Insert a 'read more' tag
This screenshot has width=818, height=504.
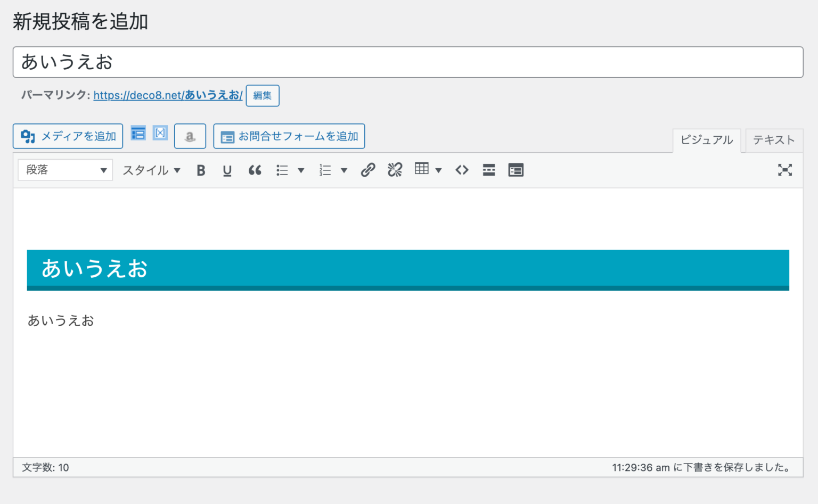click(488, 170)
